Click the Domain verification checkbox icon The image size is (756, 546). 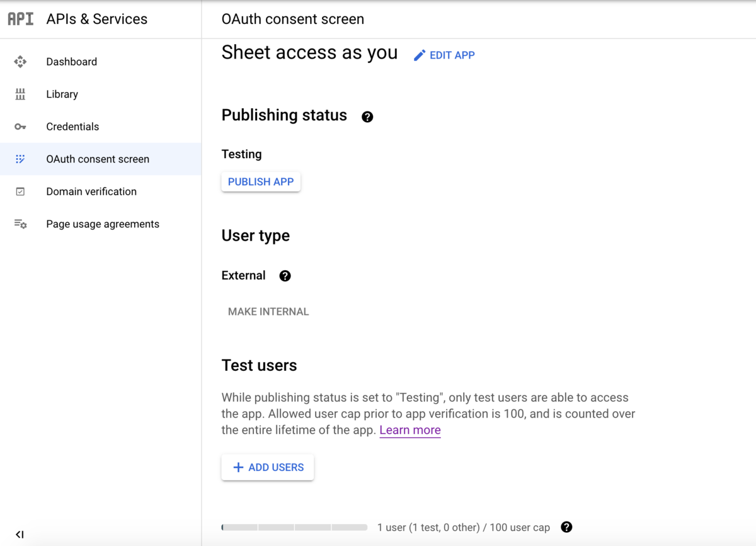20,191
